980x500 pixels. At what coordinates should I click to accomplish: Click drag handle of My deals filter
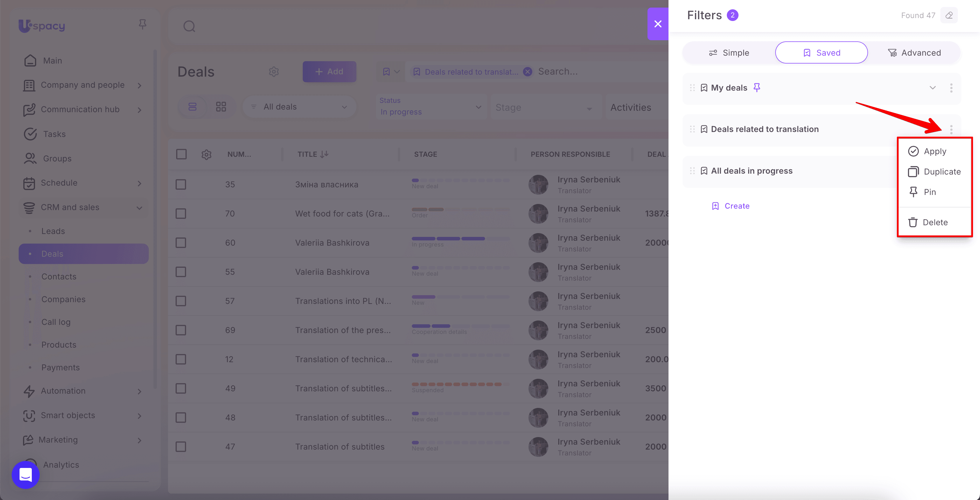[692, 88]
